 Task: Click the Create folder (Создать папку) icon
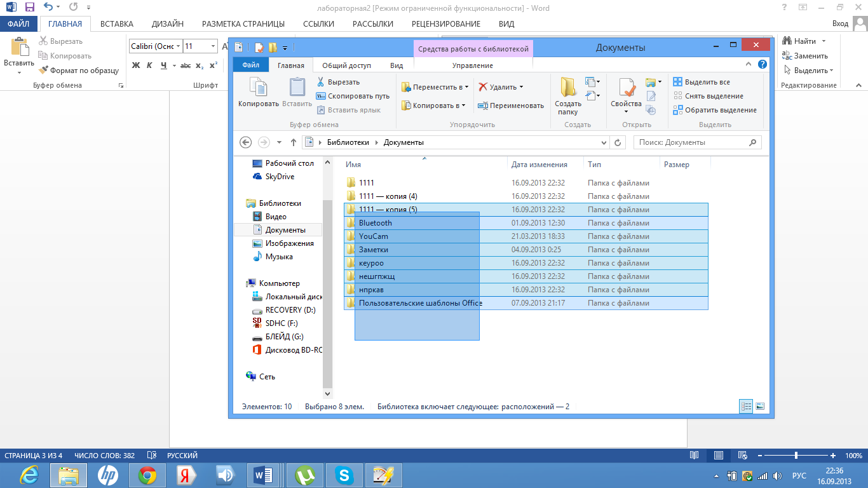tap(567, 89)
